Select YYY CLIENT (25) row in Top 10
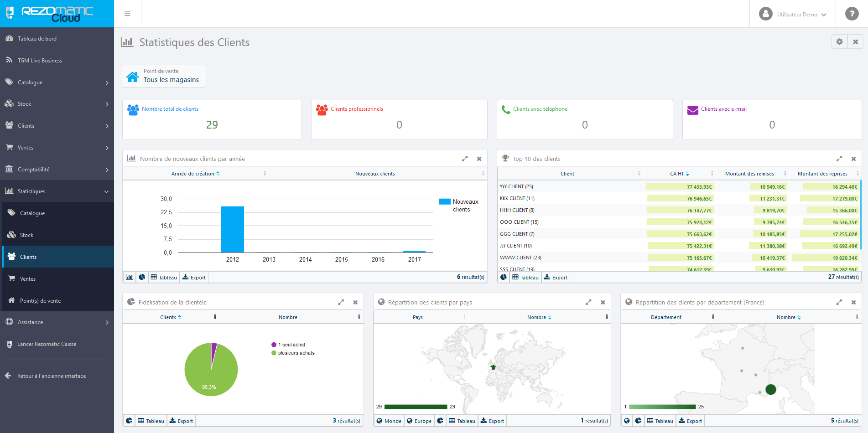The width and height of the screenshot is (868, 433). coord(679,186)
